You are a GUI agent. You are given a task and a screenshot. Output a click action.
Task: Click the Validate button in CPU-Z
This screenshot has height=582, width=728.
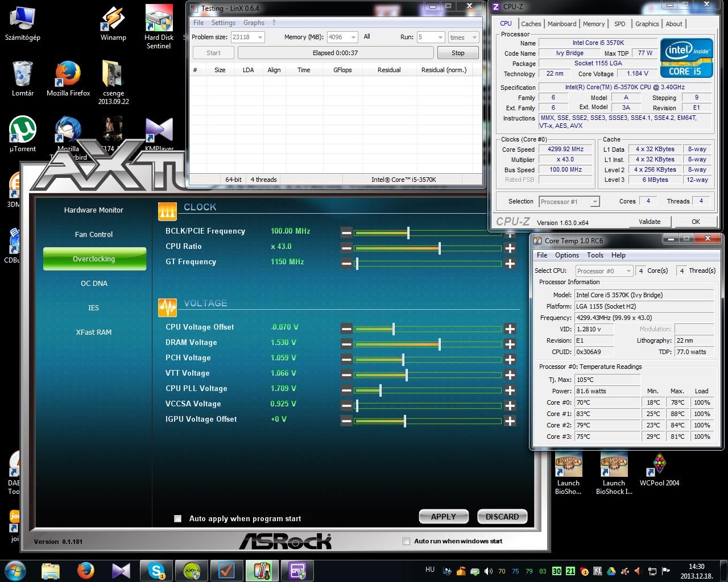click(x=650, y=222)
